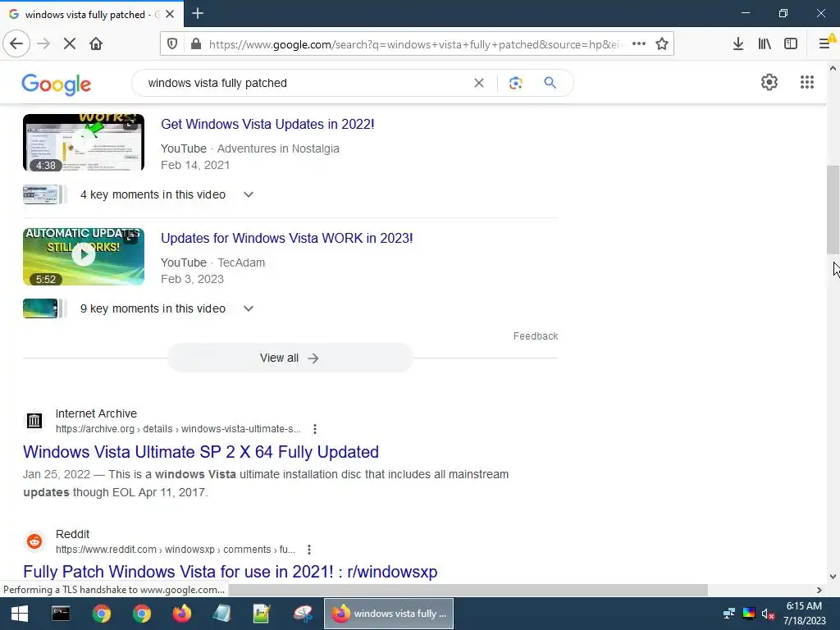The height and width of the screenshot is (630, 840).
Task: Play the 5:52 Automatic Updates thumbnail
Action: [84, 257]
